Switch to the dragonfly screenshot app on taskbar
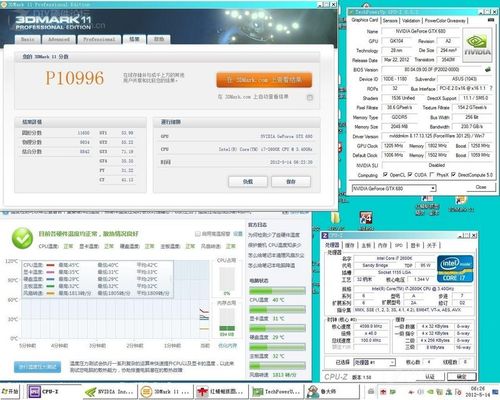Viewport: 500px width, 400px height. 221,391
